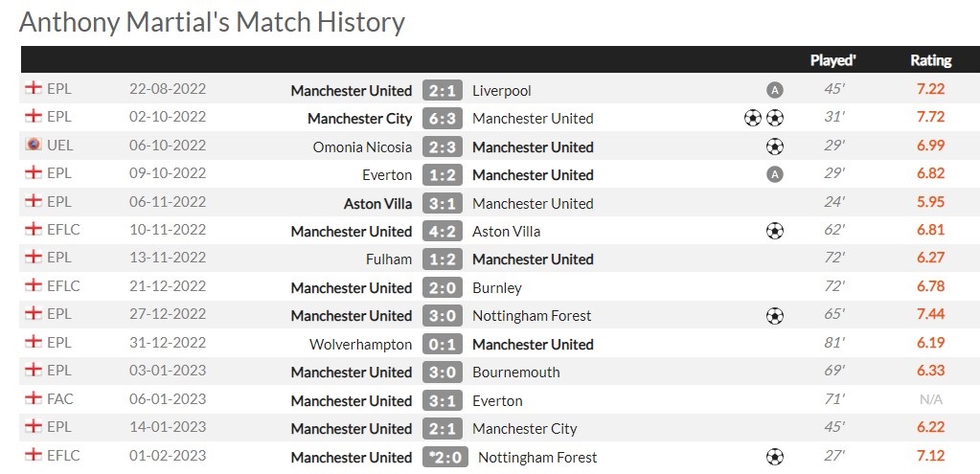Viewport: 980px width, 474px height.
Task: Click the 7.72 rating value
Action: (x=930, y=118)
